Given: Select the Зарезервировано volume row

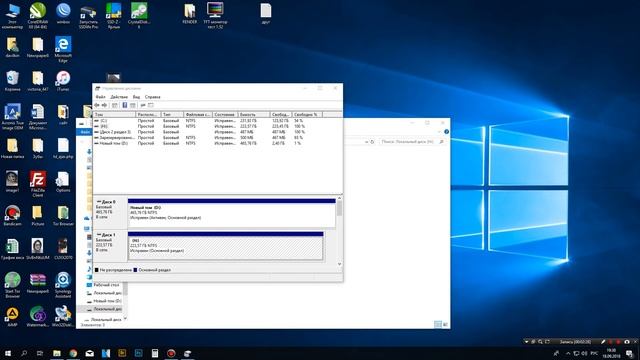Looking at the screenshot, I should [200, 138].
